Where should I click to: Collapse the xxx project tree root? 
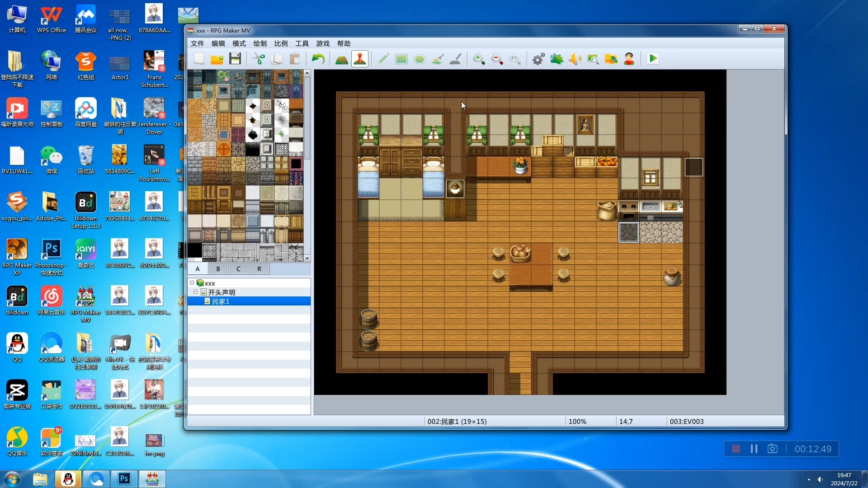[192, 283]
